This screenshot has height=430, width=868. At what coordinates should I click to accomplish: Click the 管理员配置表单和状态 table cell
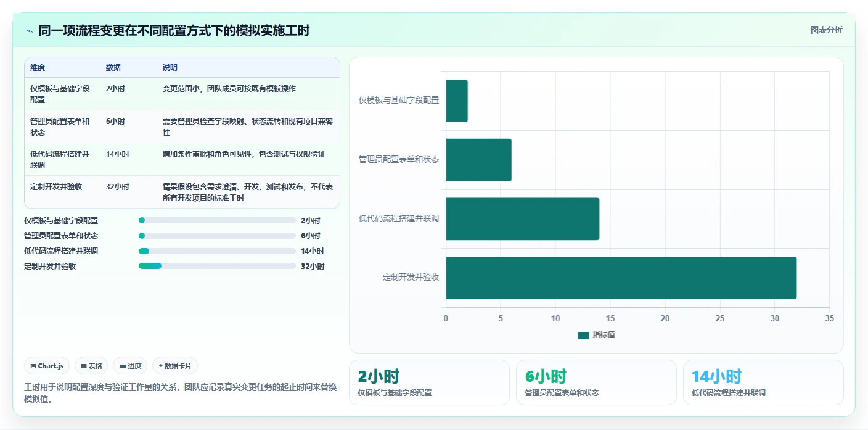point(62,126)
